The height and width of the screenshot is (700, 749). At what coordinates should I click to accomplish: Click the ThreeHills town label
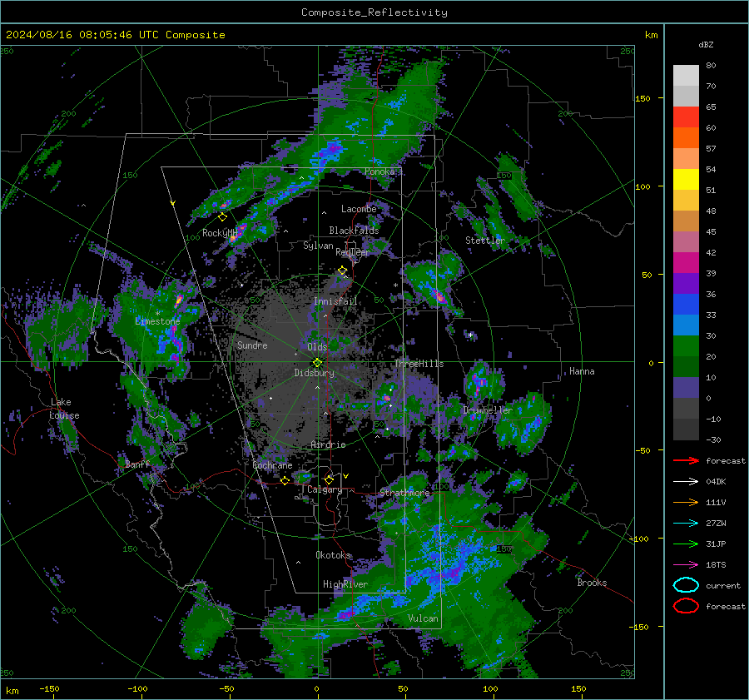pyautogui.click(x=419, y=364)
